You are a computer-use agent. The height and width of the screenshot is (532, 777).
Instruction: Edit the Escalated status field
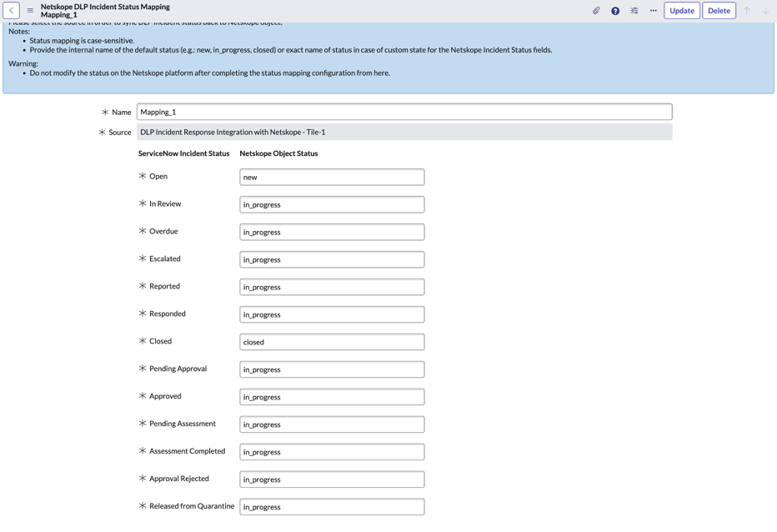coord(332,259)
